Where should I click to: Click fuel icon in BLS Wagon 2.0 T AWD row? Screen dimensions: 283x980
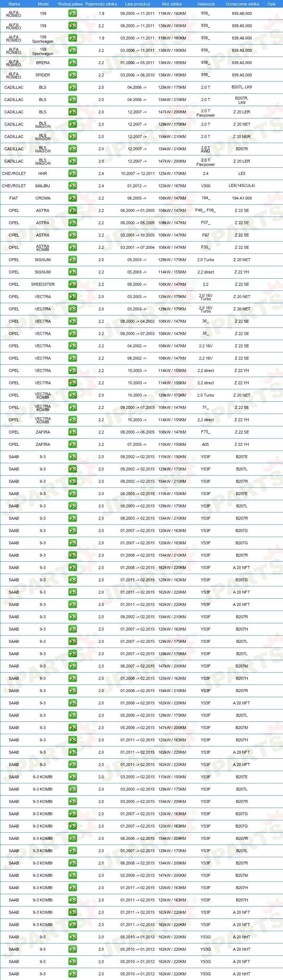point(72,149)
